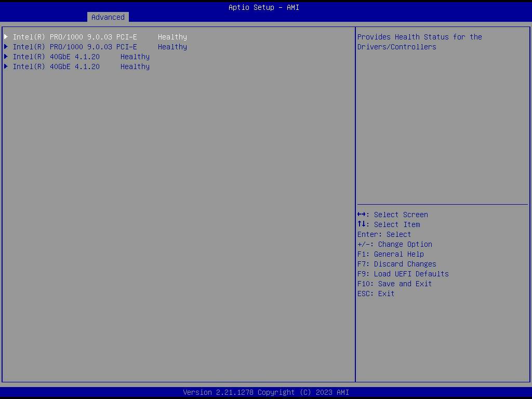
Task: Click the left-right arrows Select Screen icon
Action: pyautogui.click(x=363, y=215)
